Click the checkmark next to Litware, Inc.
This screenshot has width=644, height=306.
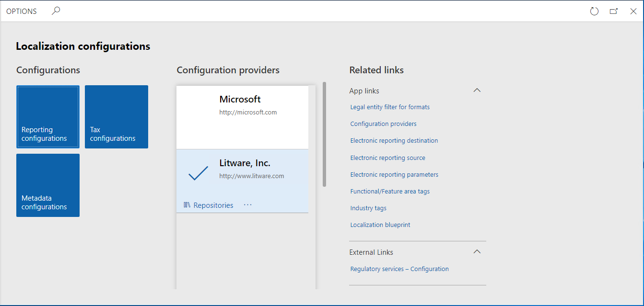198,173
